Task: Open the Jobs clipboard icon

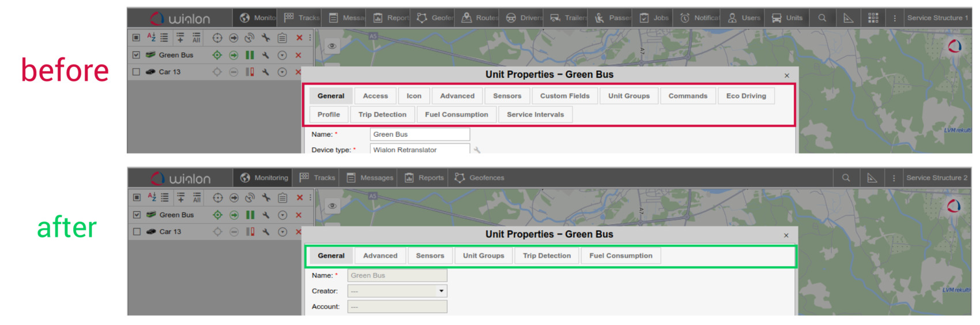Action: (x=644, y=18)
